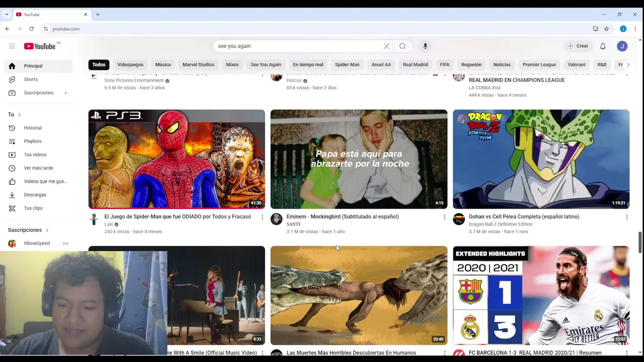Close the YouTube browser tab
Viewport: 644px width, 362px height.
click(x=86, y=15)
